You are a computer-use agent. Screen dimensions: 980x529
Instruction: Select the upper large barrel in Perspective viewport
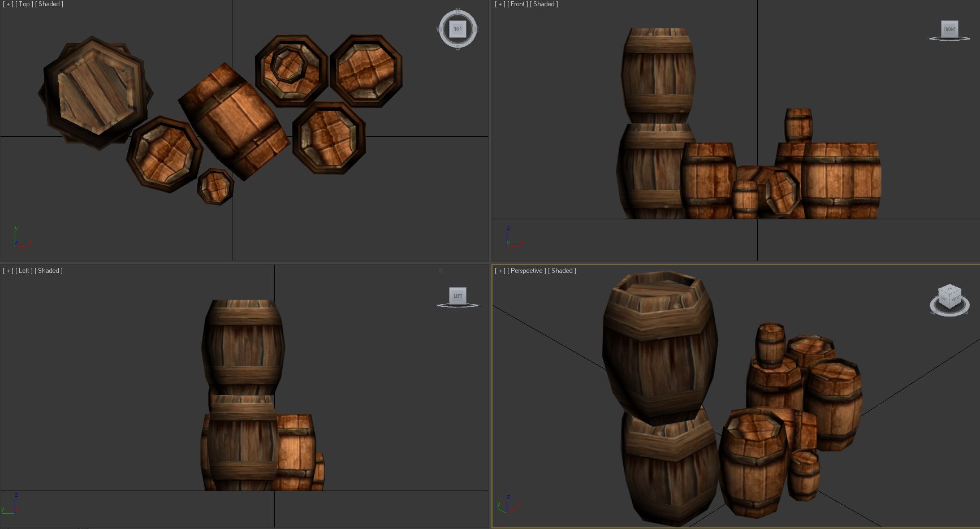(x=659, y=348)
